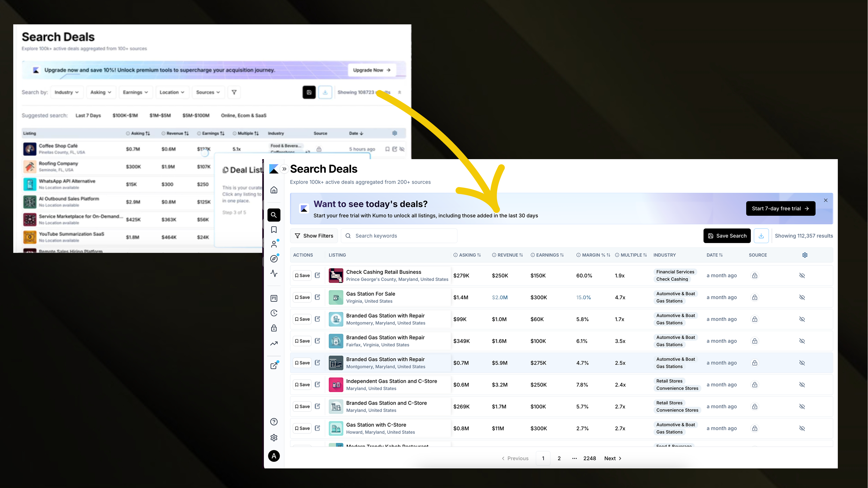Open the help question-mark icon
Screen dimensions: 868x488
coord(274,422)
